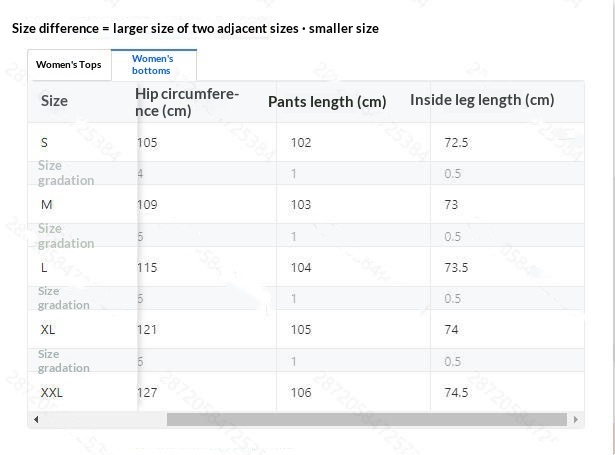Screen dimensions: 615x455
Task: Select the M size row label
Action: pyautogui.click(x=46, y=205)
